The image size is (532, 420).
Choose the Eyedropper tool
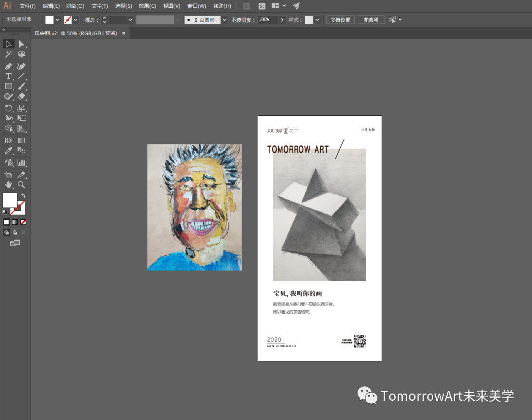point(9,151)
